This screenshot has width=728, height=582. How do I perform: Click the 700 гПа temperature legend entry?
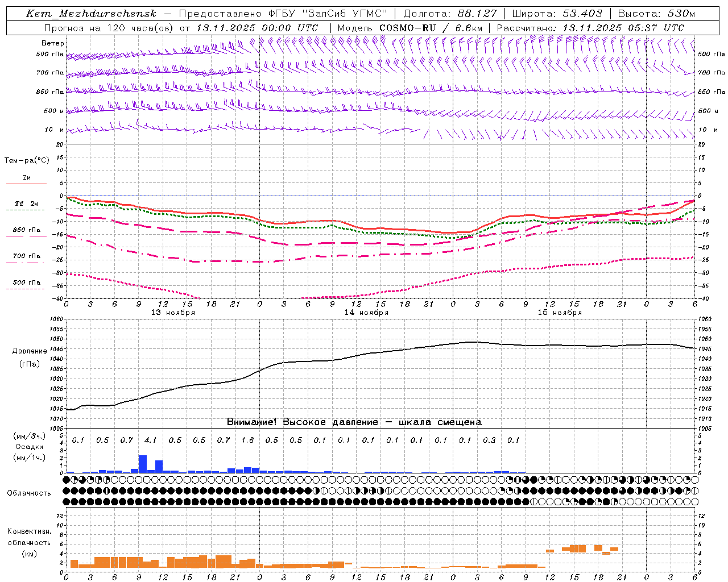[x=26, y=257]
